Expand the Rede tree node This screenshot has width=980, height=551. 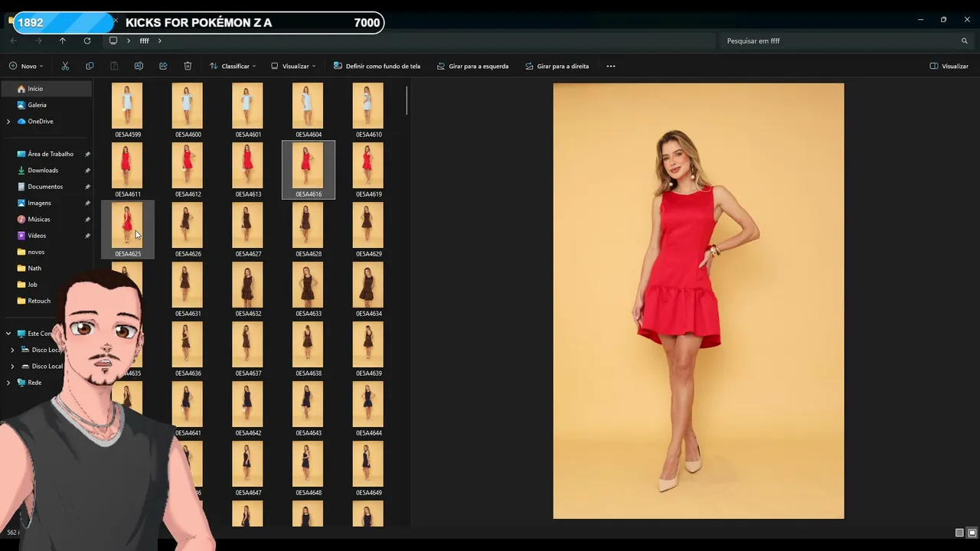point(8,383)
